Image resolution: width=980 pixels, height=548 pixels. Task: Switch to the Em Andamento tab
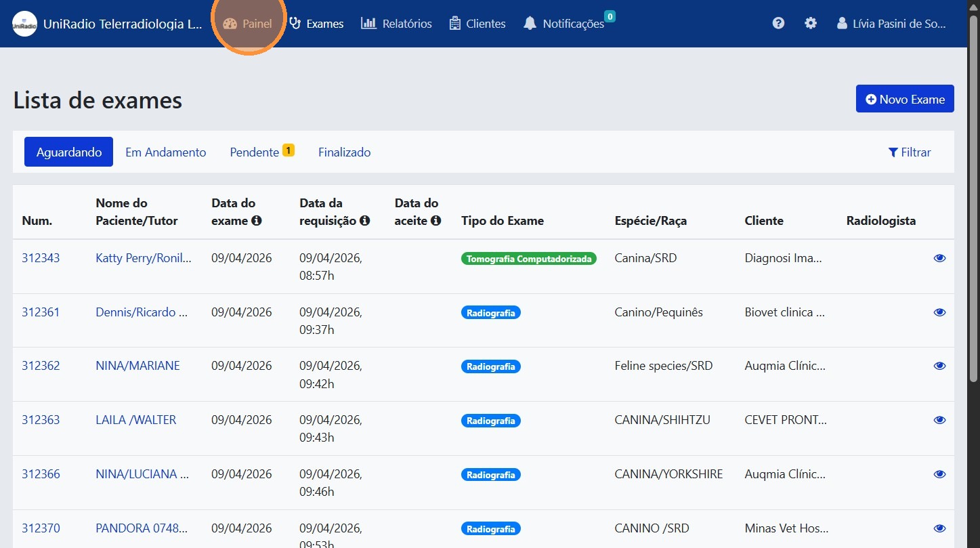pyautogui.click(x=166, y=152)
